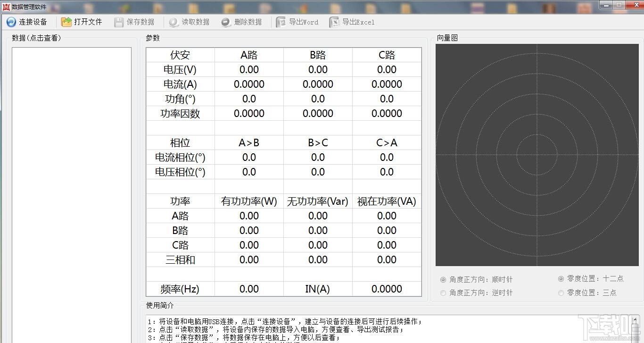Image resolution: width=644 pixels, height=343 pixels.
Task: Click the 导出Excel toolbar label
Action: click(x=358, y=22)
